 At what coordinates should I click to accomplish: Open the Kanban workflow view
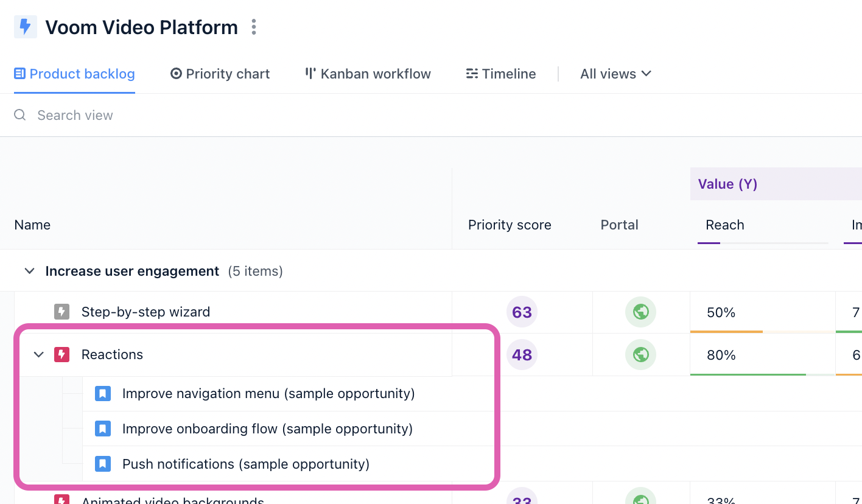(367, 74)
